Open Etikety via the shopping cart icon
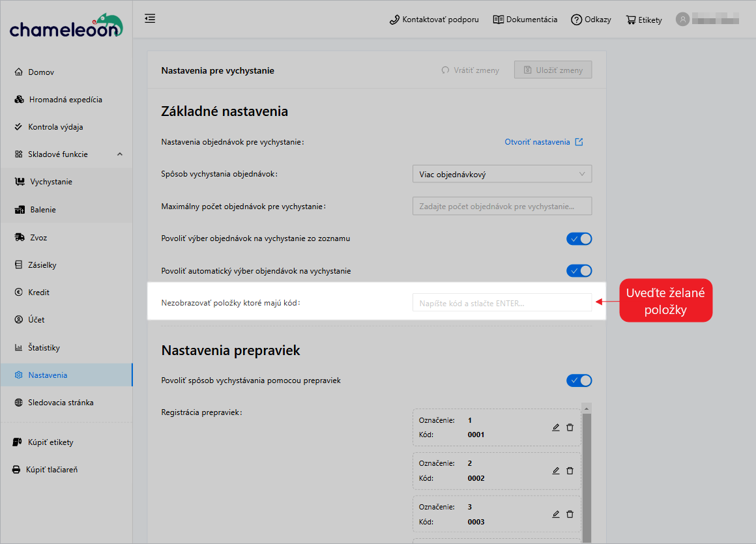 (x=631, y=20)
